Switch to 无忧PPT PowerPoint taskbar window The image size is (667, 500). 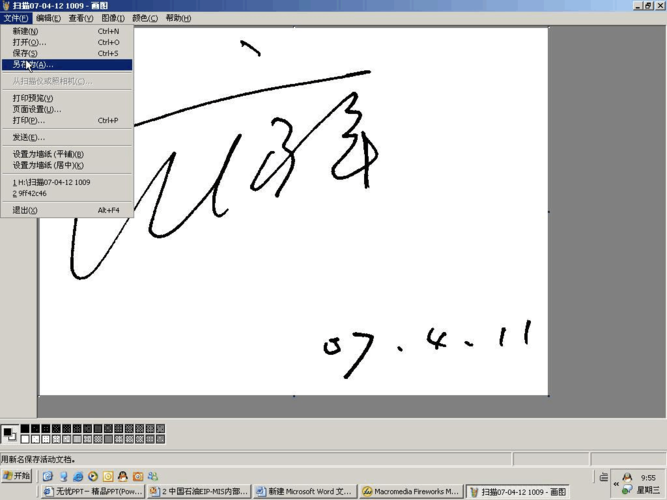[92, 492]
